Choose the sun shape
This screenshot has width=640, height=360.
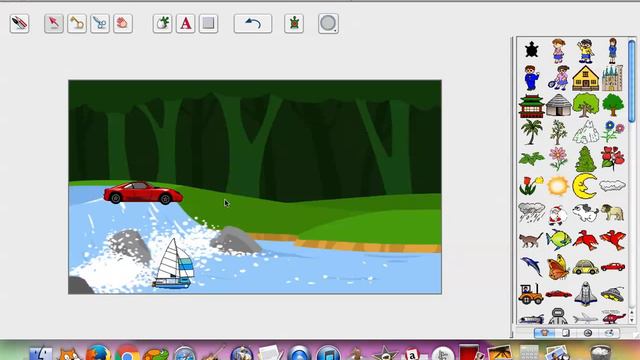(x=558, y=186)
